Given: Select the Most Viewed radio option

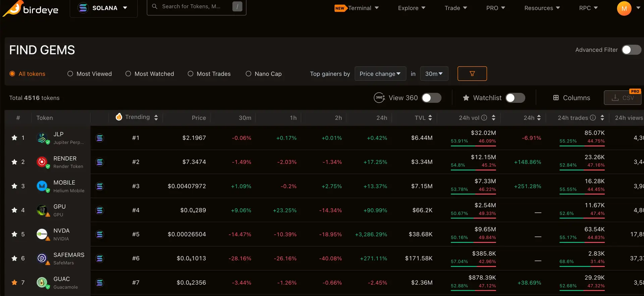Looking at the screenshot, I should point(70,74).
